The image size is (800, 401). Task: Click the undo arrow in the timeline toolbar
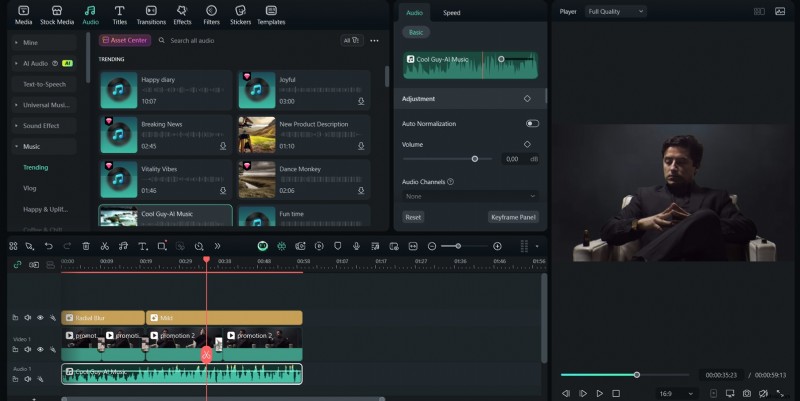[48, 246]
